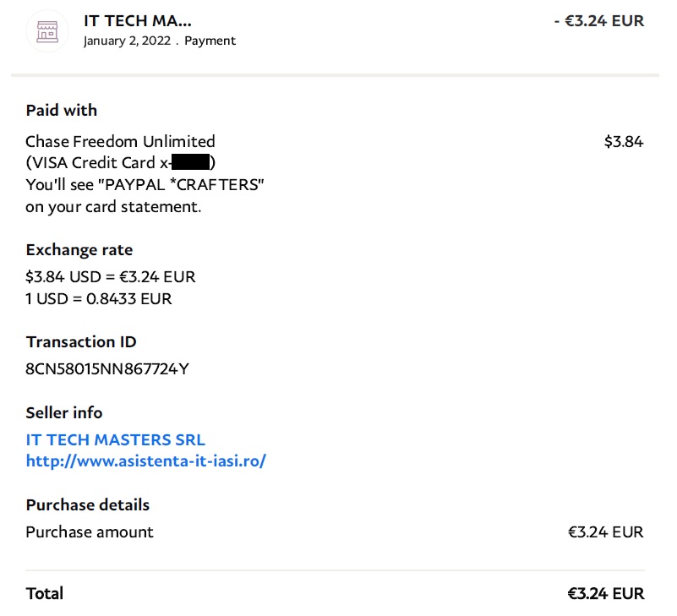This screenshot has width=677, height=616.
Task: Click the January 2, 2022 payment date
Action: click(127, 41)
